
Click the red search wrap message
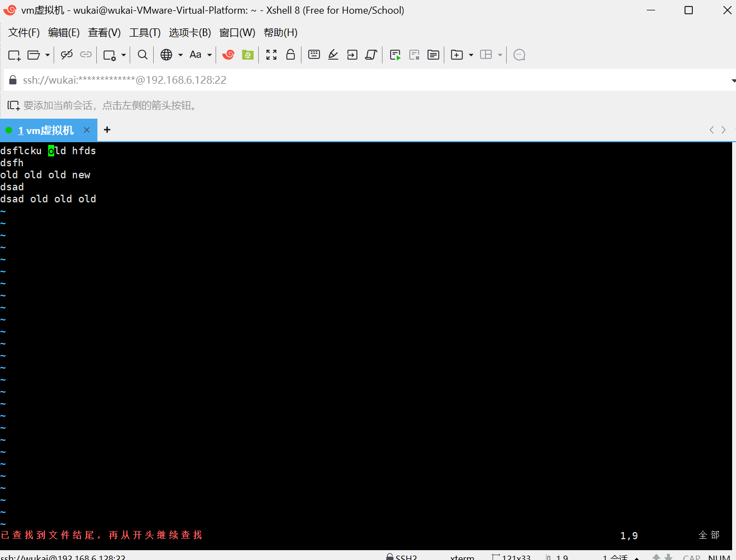click(102, 535)
